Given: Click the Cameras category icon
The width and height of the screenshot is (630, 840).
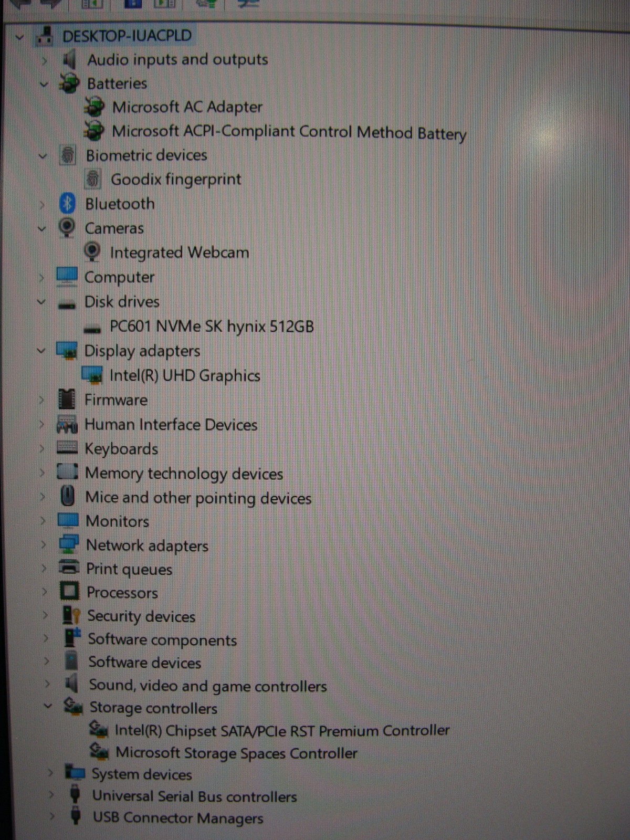Looking at the screenshot, I should point(67,228).
